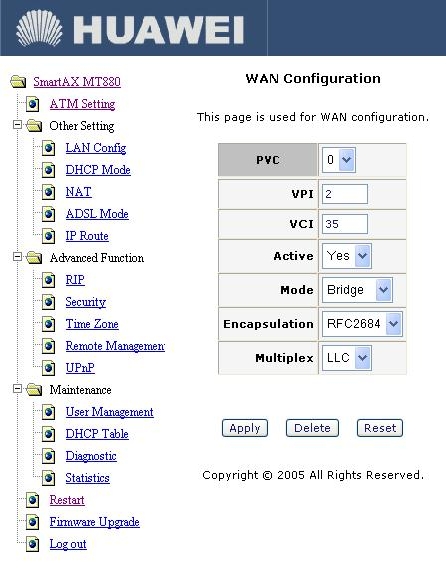Click the Maintenance folder icon
This screenshot has width=446, height=586.
point(34,390)
